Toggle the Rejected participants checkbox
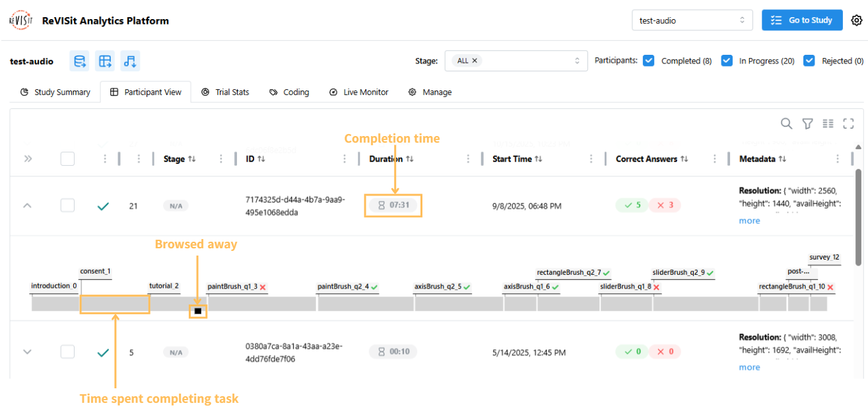 [x=809, y=61]
